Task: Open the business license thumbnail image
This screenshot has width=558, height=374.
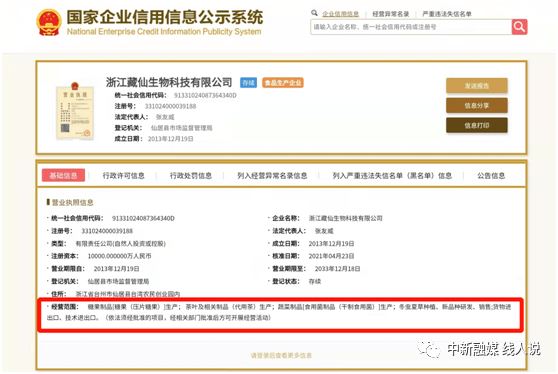Action: [75, 111]
